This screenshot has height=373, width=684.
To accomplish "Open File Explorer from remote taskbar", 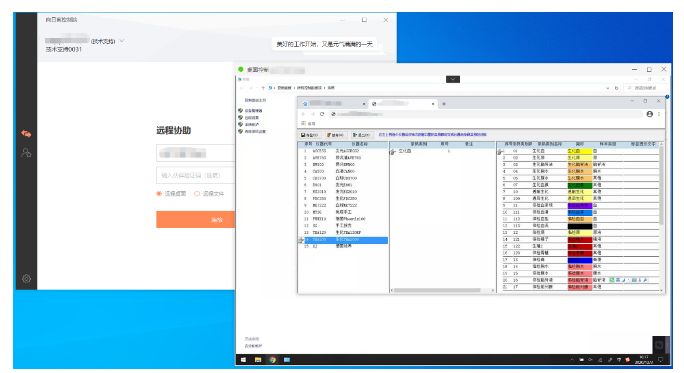I will [258, 360].
